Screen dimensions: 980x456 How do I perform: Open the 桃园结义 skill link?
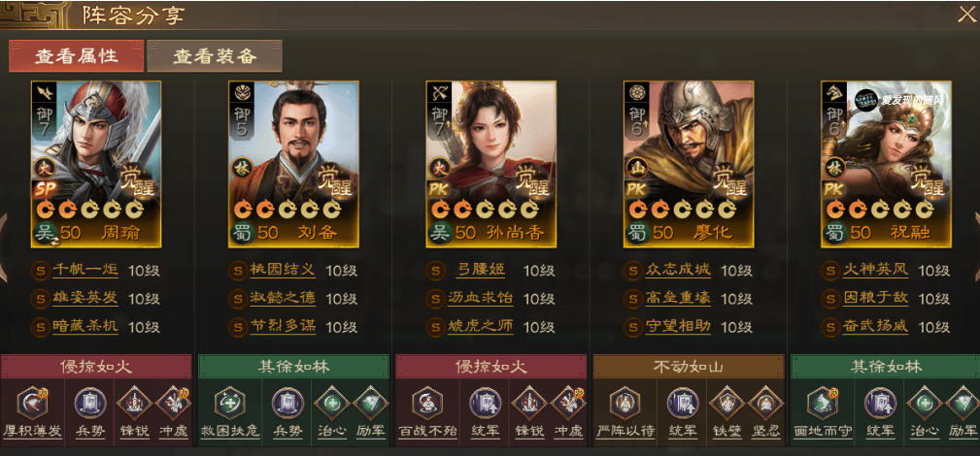(283, 271)
